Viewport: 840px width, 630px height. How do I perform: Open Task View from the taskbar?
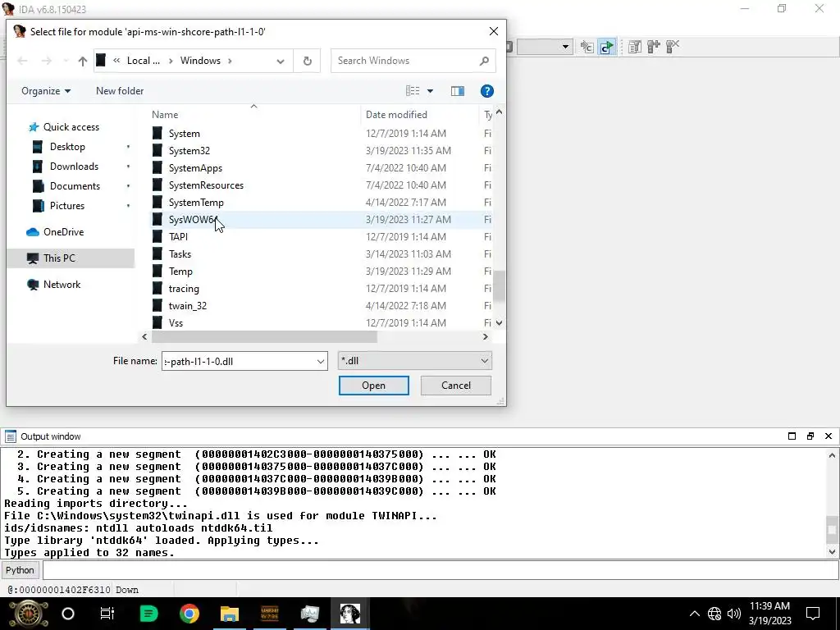click(x=107, y=614)
